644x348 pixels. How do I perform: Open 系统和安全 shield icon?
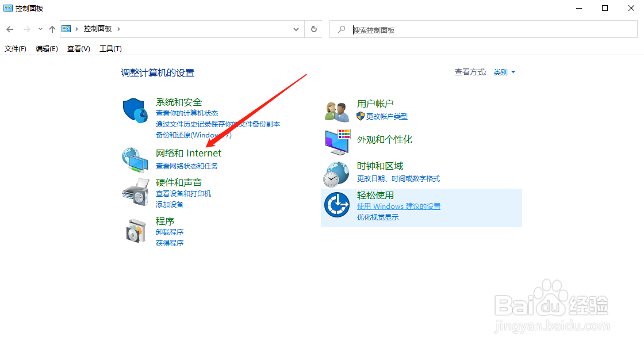(135, 110)
